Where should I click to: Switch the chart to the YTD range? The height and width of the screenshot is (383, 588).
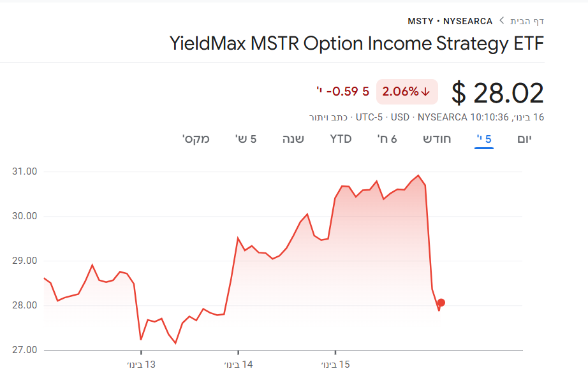coord(341,139)
